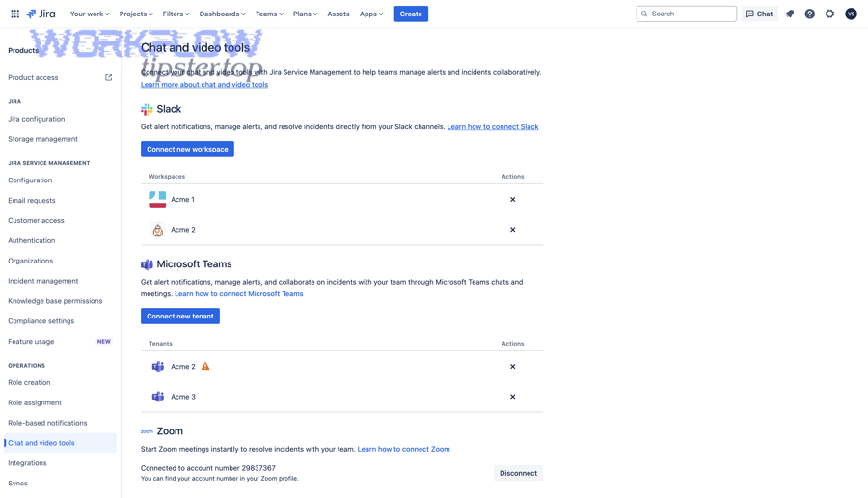Open Learn more about chat and video tools

[204, 85]
